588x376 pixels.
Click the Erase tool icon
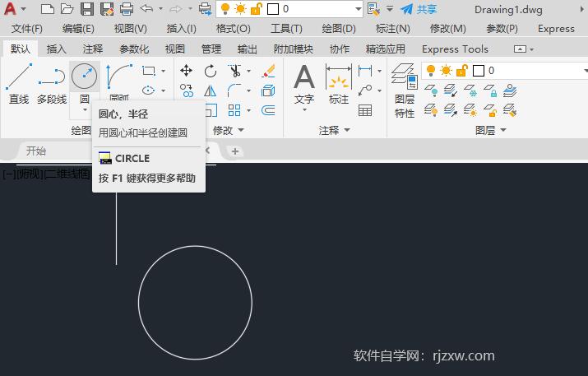point(268,71)
